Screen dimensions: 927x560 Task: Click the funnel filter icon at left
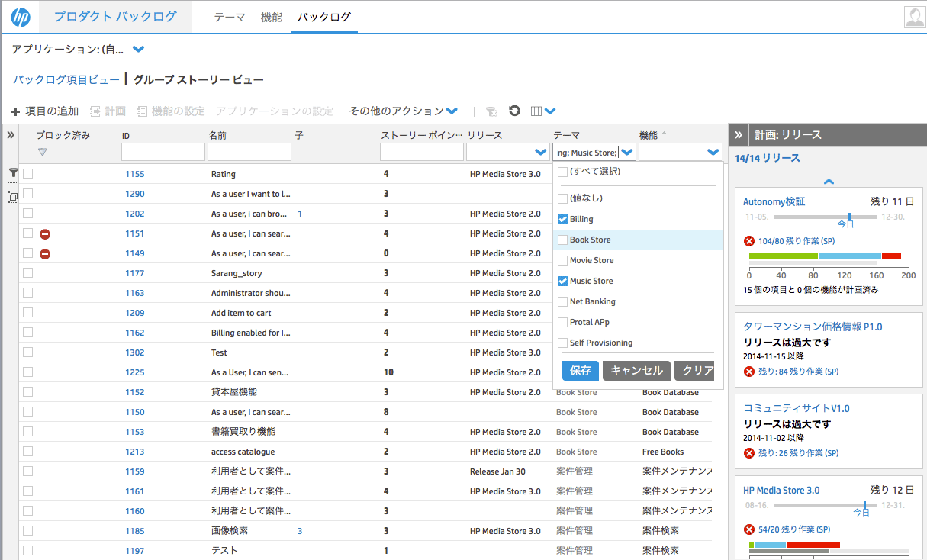point(13,173)
